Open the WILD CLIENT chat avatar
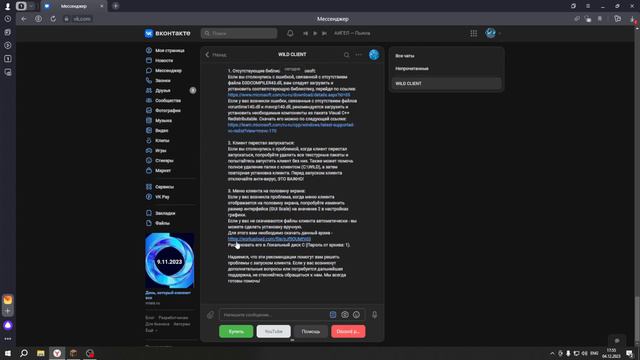Screen dimensions: 640x360 [x=374, y=55]
